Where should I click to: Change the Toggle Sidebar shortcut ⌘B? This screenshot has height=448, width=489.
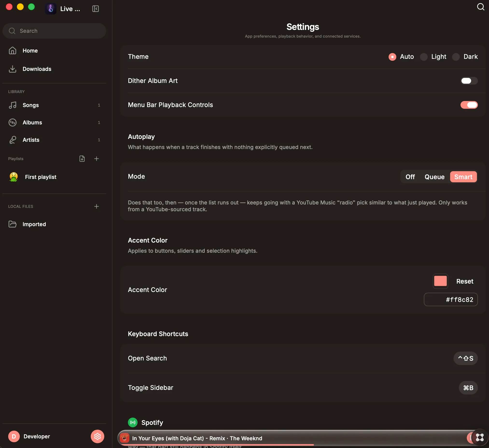click(x=468, y=388)
